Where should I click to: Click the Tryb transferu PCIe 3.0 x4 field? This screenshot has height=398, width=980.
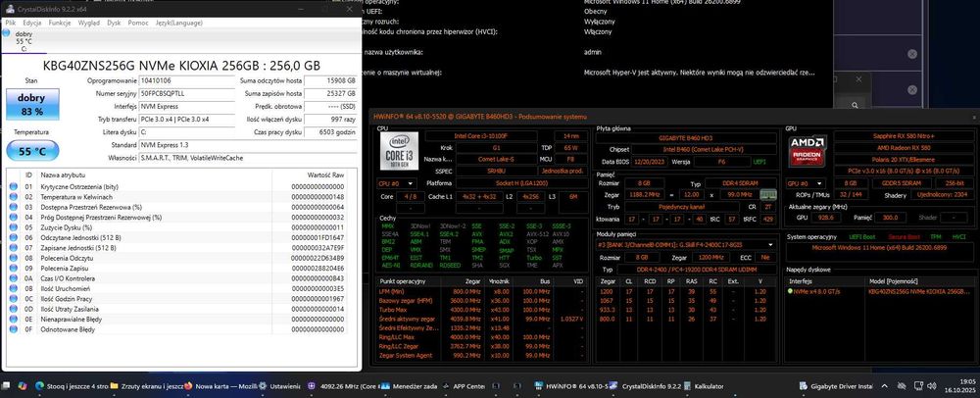point(186,119)
